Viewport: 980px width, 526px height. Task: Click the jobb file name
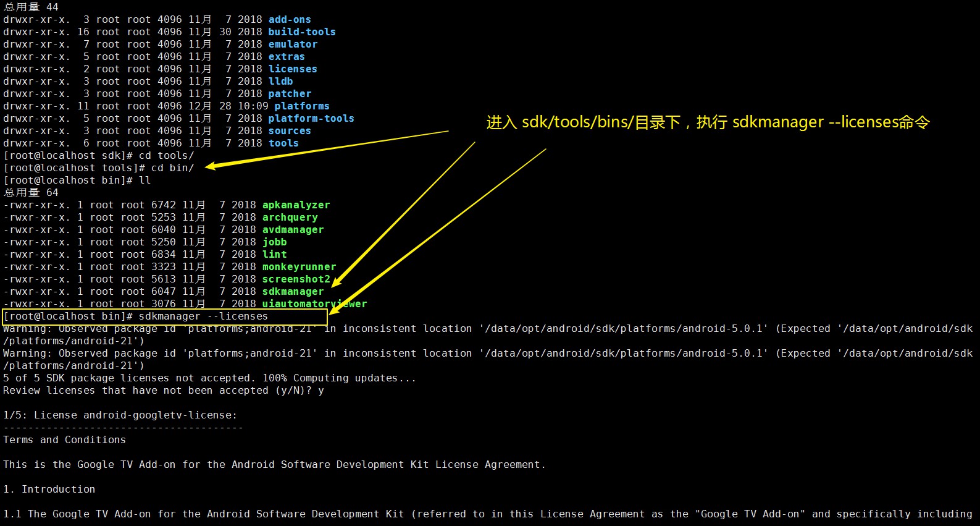(x=274, y=242)
